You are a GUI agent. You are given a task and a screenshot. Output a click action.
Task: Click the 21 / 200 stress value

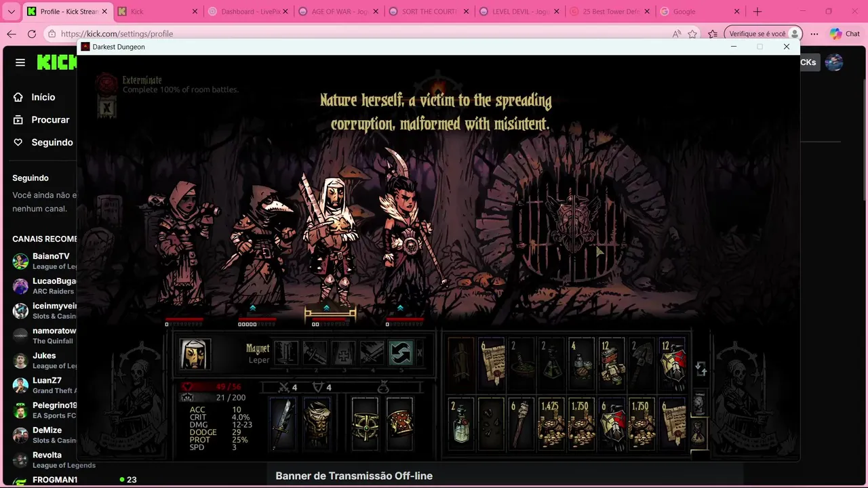coord(231,398)
